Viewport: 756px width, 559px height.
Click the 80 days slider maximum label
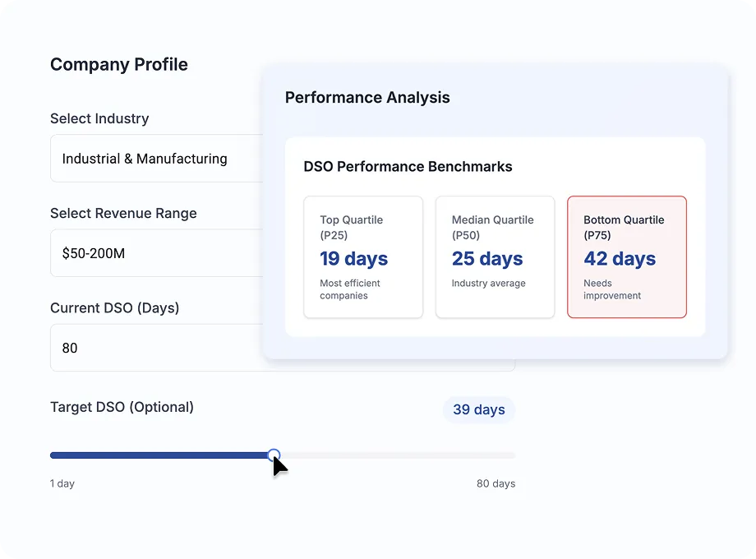click(496, 483)
